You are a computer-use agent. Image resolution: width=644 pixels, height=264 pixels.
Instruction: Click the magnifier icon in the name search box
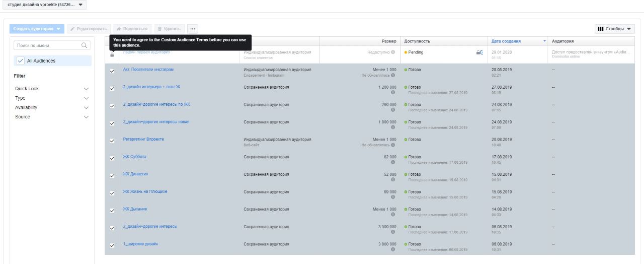[x=85, y=45]
